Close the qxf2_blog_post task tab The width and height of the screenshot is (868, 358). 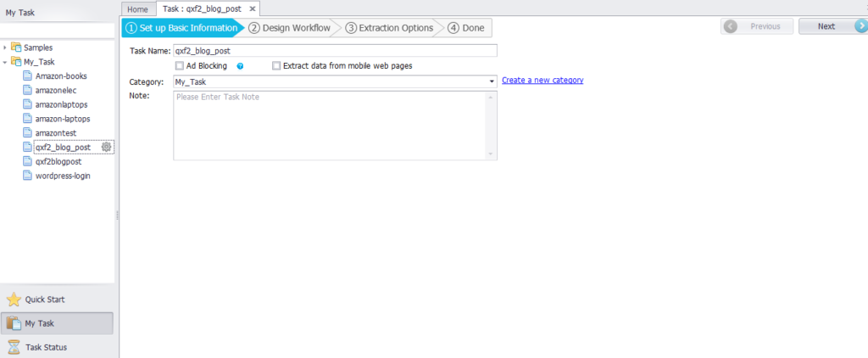click(253, 8)
